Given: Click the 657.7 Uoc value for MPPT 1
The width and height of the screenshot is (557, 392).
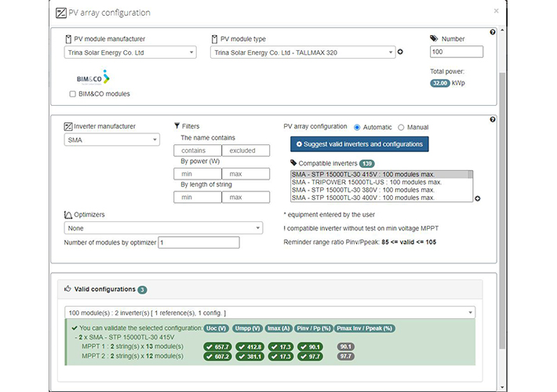Looking at the screenshot, I should pos(217,347).
